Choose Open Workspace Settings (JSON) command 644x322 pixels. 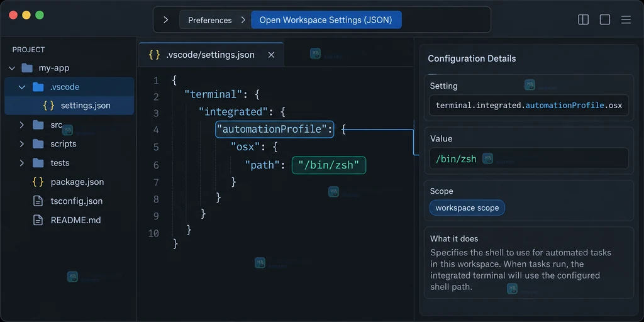(x=326, y=19)
